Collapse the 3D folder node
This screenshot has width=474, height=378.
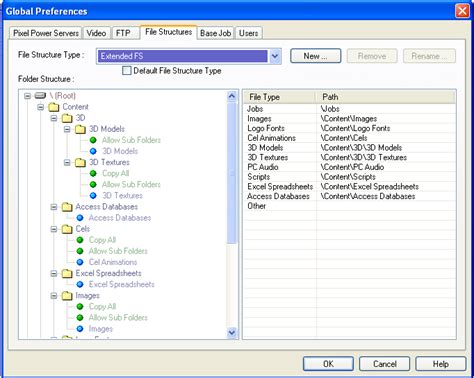(x=54, y=118)
